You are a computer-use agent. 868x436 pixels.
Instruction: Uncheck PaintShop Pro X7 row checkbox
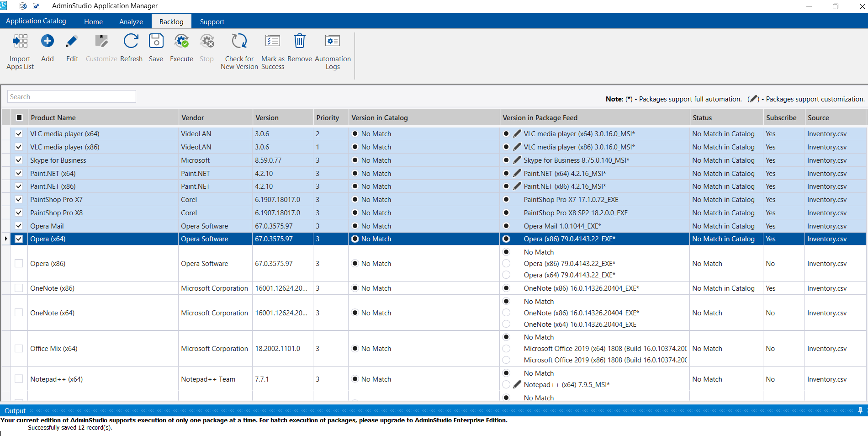pos(19,199)
